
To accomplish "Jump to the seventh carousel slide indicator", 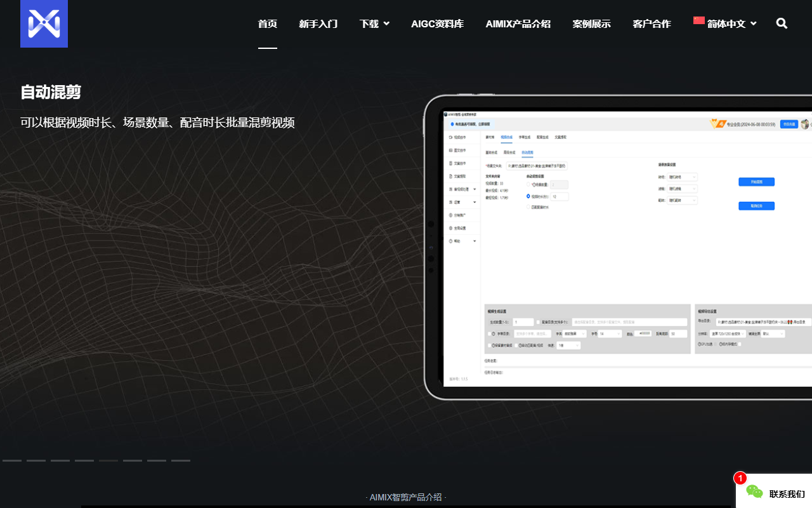I will pos(157,460).
